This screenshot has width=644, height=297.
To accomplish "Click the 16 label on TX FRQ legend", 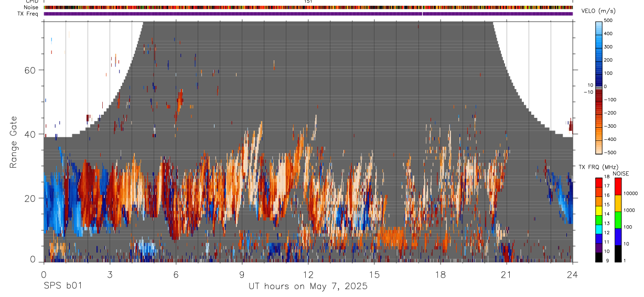I will [607, 195].
